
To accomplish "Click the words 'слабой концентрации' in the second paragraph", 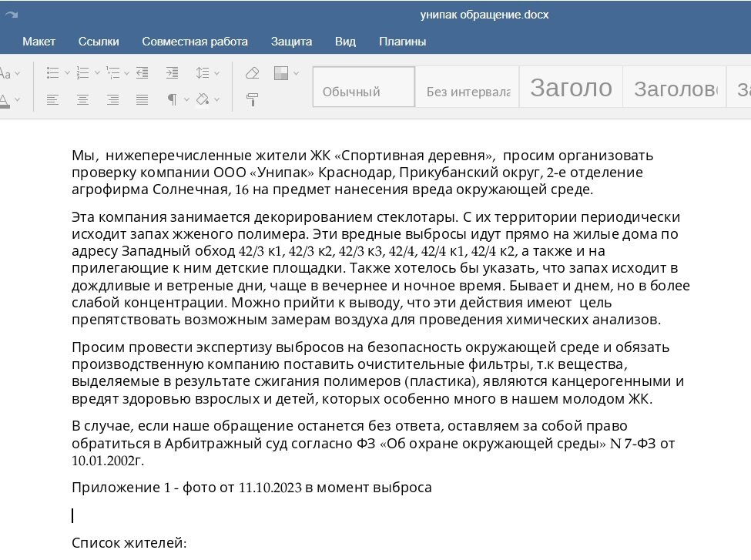I will click(149, 303).
